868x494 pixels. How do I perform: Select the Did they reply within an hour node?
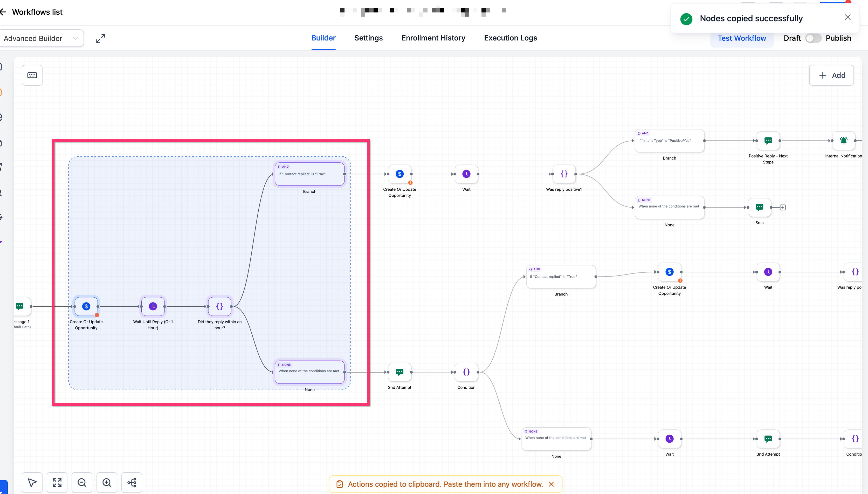[220, 306]
